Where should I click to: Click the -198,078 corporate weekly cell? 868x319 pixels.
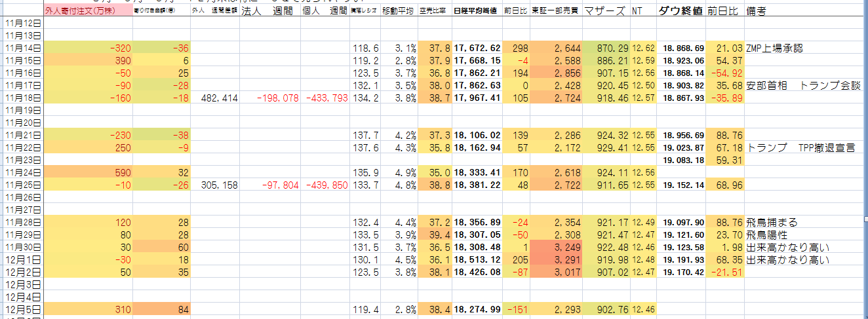coord(269,98)
